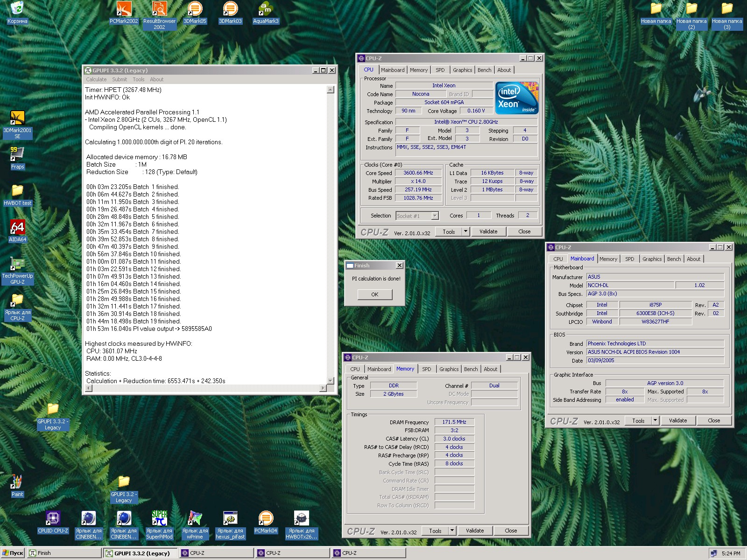Open Graphics tab in Mainboard CPU-Z window
This screenshot has height=560, width=747.
point(652,259)
